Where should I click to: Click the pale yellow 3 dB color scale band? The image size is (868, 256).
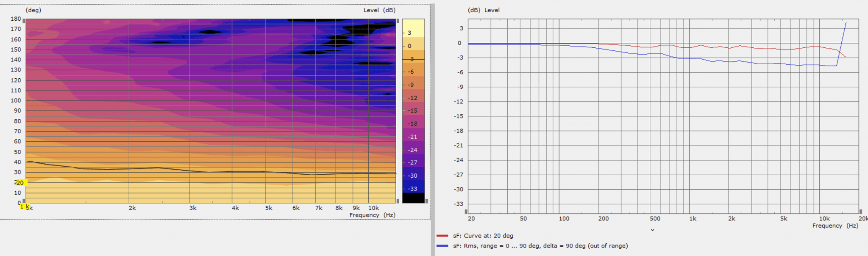[413, 28]
